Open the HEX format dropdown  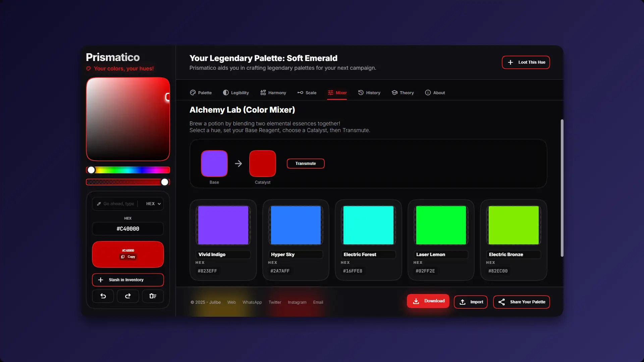153,204
